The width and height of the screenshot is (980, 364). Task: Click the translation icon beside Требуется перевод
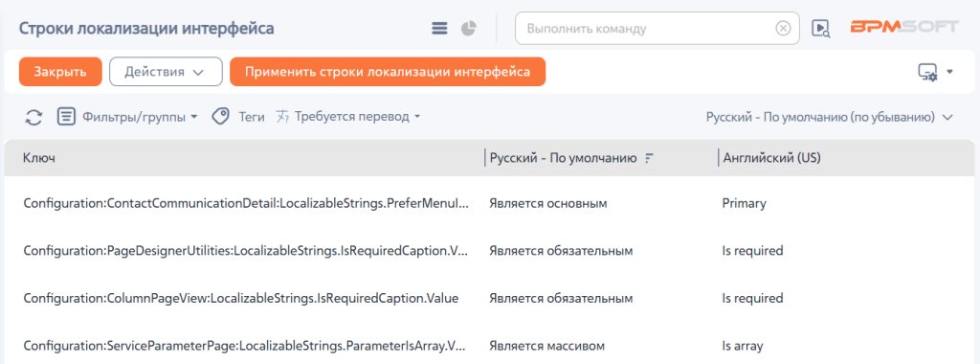283,116
